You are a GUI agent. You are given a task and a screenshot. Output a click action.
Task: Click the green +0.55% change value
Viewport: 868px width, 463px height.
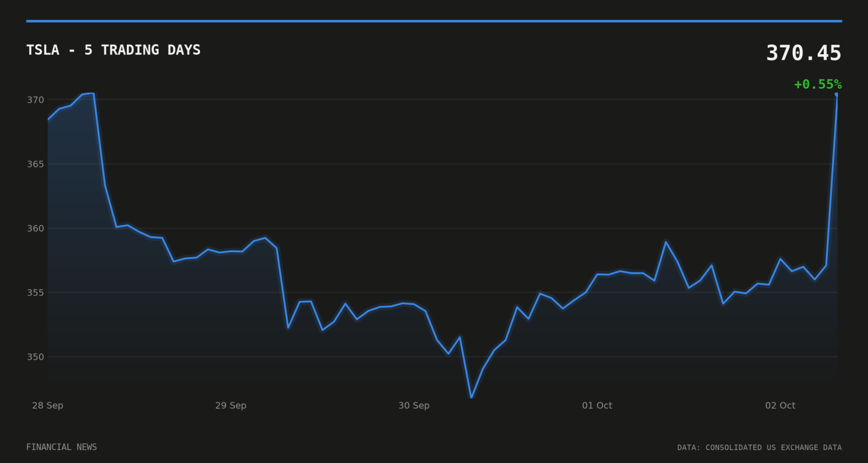click(818, 84)
